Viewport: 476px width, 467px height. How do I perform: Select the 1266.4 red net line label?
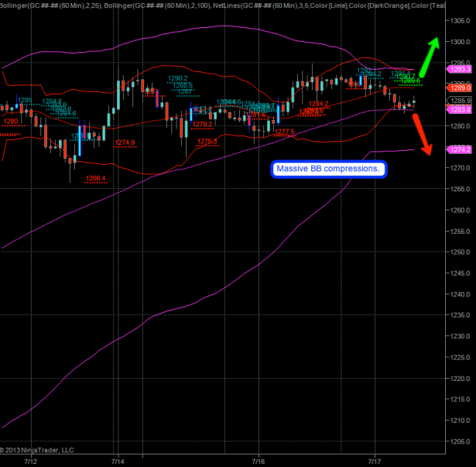[x=96, y=178]
